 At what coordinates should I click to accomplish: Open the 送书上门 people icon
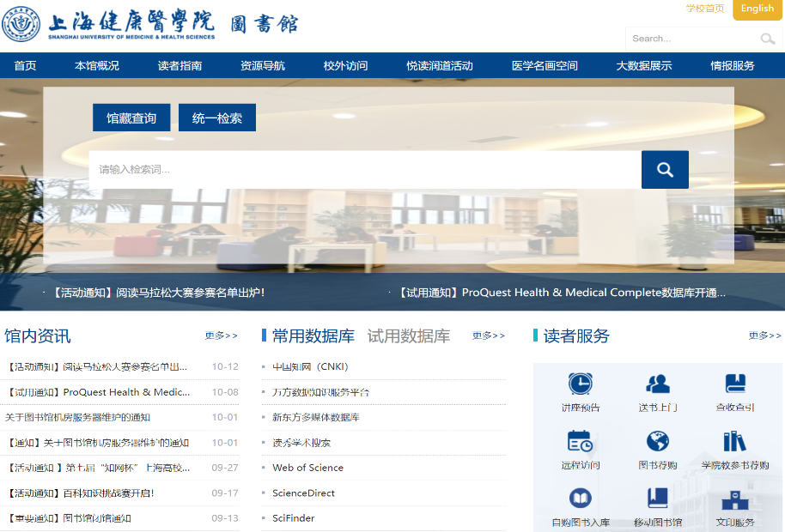[658, 384]
